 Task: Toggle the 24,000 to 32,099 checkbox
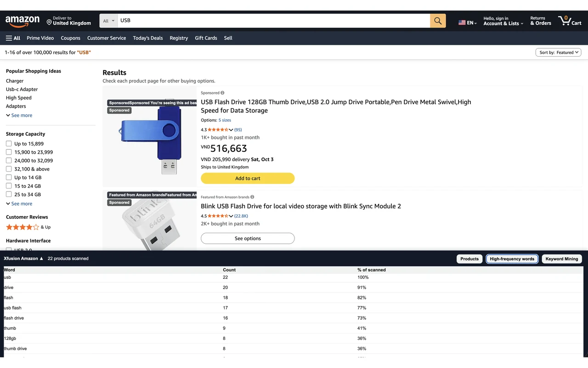[x=9, y=161]
